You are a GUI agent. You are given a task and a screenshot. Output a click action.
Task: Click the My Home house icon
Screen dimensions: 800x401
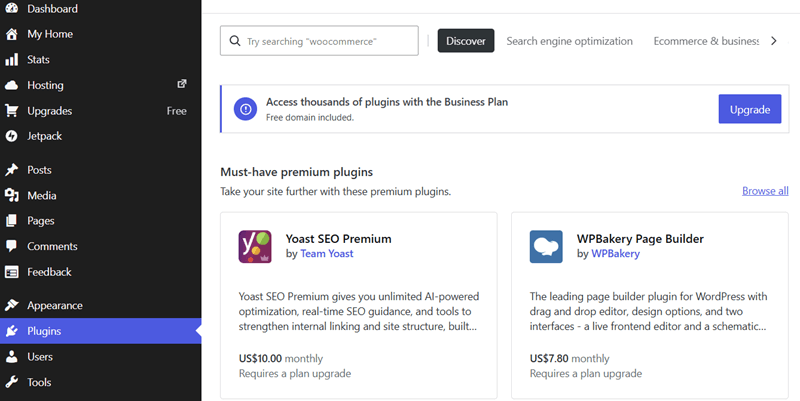click(11, 34)
